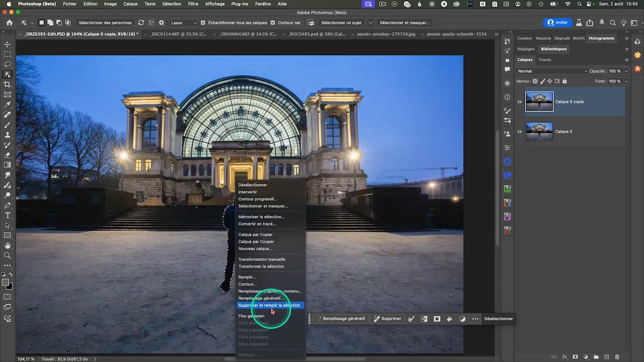Image resolution: width=644 pixels, height=362 pixels.
Task: Hide the Calque 0 copie layer
Action: pyautogui.click(x=519, y=102)
